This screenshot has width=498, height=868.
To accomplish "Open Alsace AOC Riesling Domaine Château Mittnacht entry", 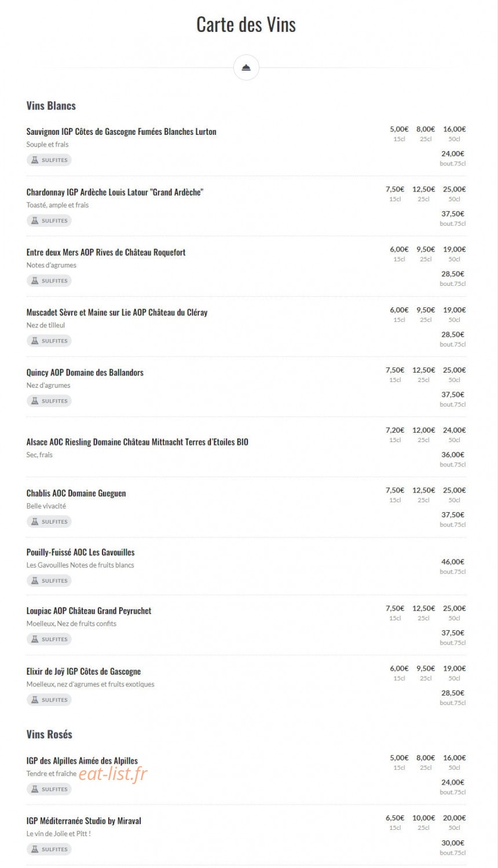I will tap(137, 442).
